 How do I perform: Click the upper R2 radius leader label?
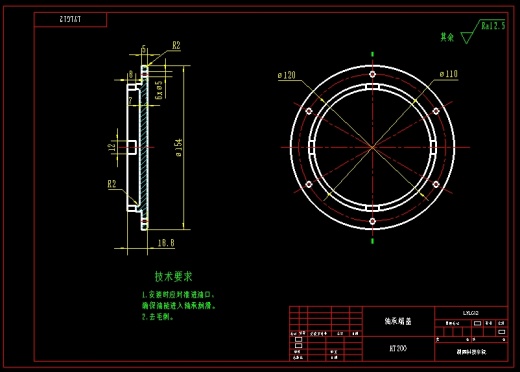pyautogui.click(x=176, y=45)
